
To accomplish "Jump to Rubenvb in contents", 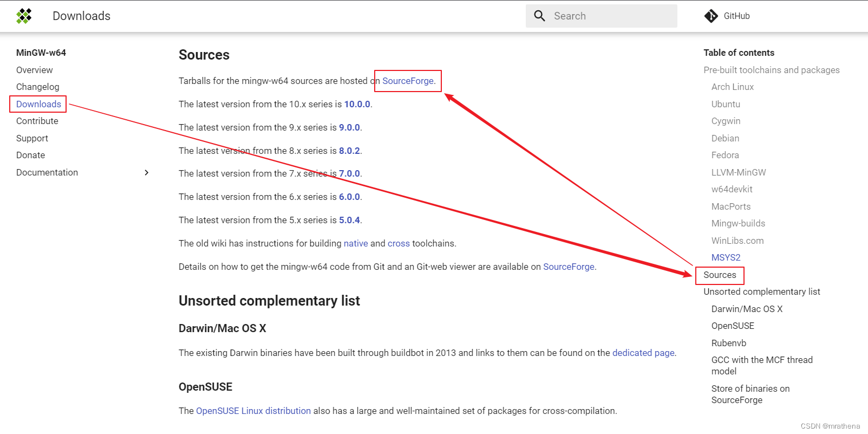I will click(x=729, y=343).
